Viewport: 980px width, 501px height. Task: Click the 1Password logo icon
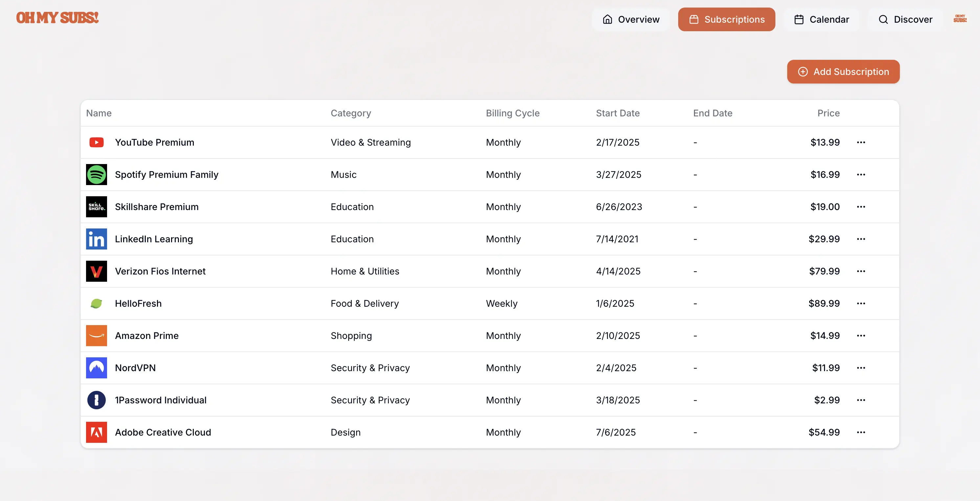[x=96, y=400]
